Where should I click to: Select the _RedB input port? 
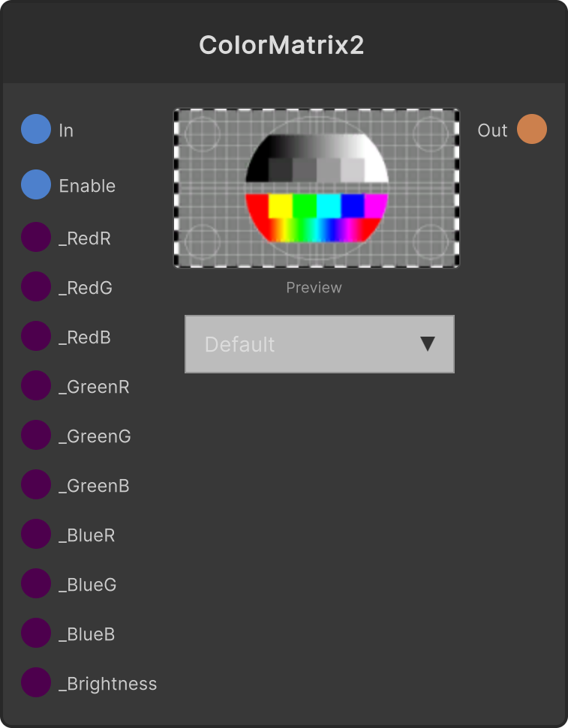tap(36, 336)
